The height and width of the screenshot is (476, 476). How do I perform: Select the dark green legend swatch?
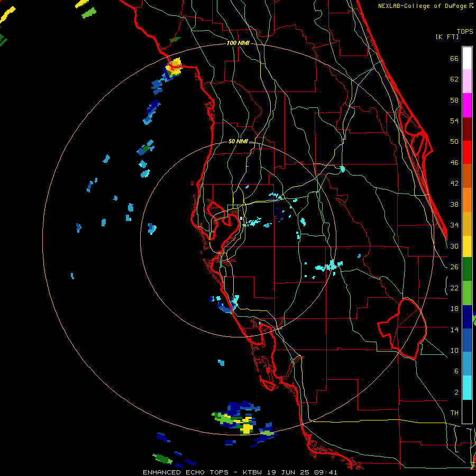pos(467,269)
